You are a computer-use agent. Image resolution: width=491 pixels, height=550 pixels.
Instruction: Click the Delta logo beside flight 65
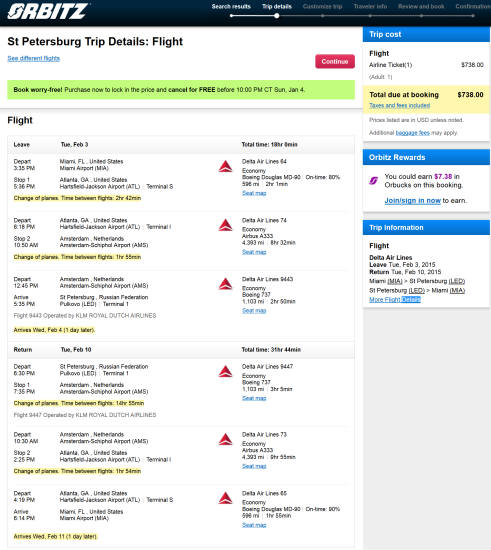pos(226,498)
